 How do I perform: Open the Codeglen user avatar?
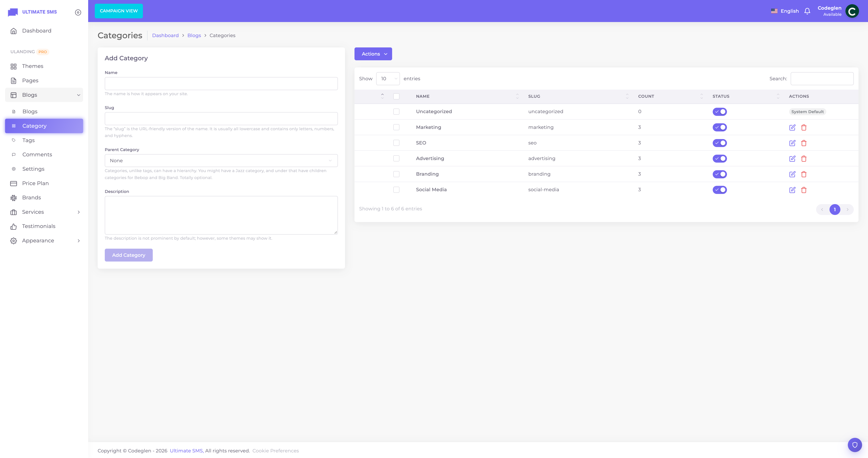point(852,11)
